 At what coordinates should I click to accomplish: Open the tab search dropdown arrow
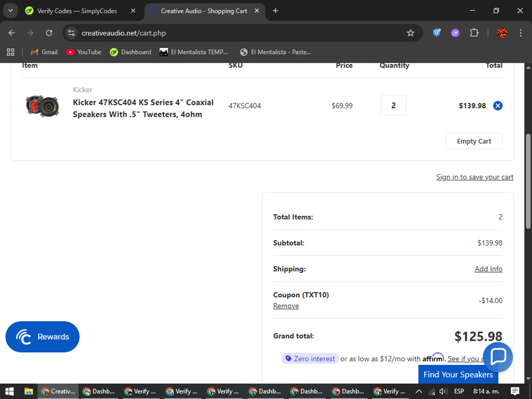click(x=11, y=11)
